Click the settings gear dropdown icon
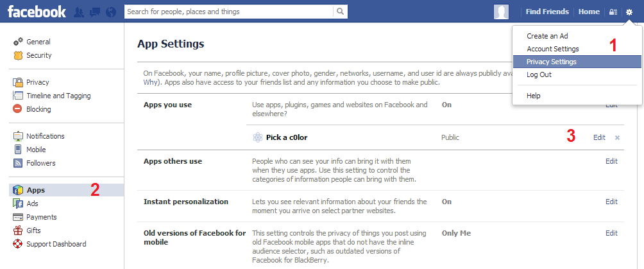644x269 pixels. 630,12
